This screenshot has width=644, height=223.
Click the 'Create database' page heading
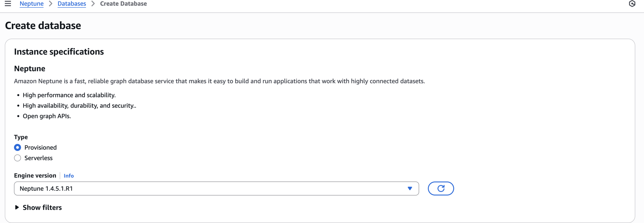43,25
